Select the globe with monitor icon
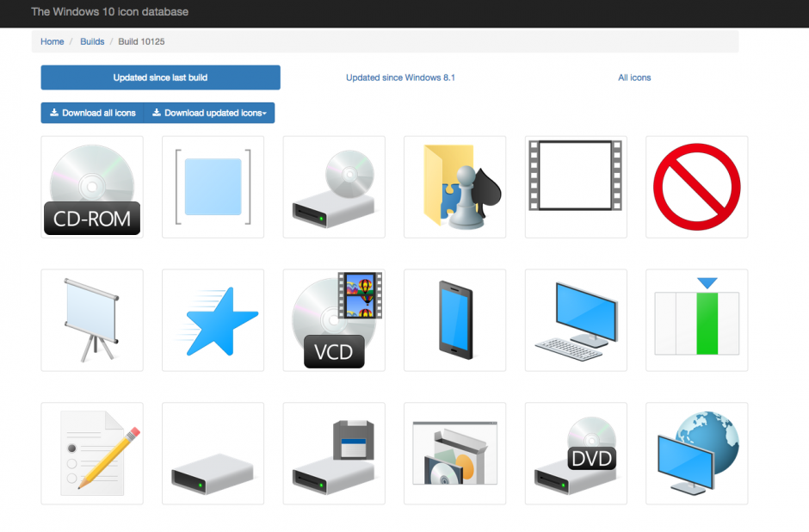 (x=697, y=454)
